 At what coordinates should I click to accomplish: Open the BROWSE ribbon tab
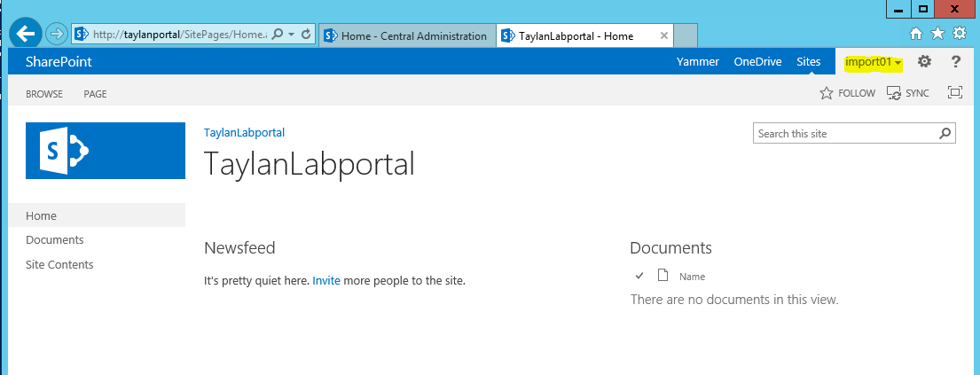click(x=44, y=94)
